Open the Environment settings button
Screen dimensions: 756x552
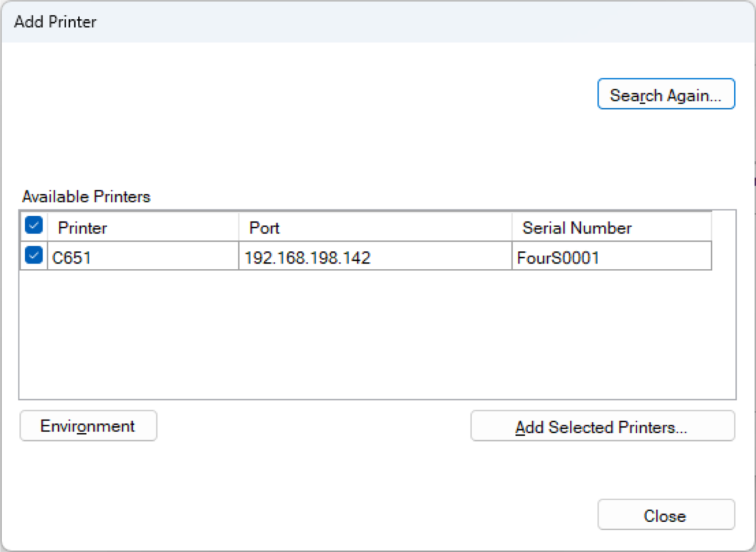coord(88,426)
